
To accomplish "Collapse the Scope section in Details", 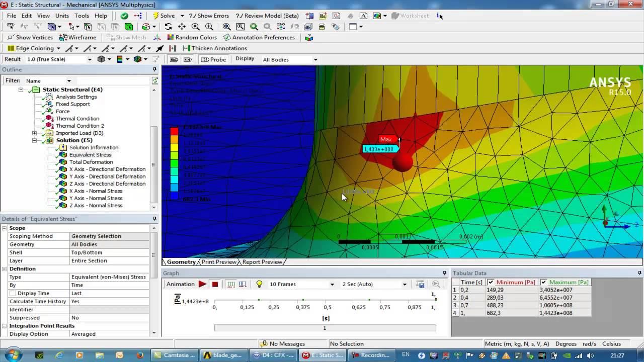I will pos(5,228).
